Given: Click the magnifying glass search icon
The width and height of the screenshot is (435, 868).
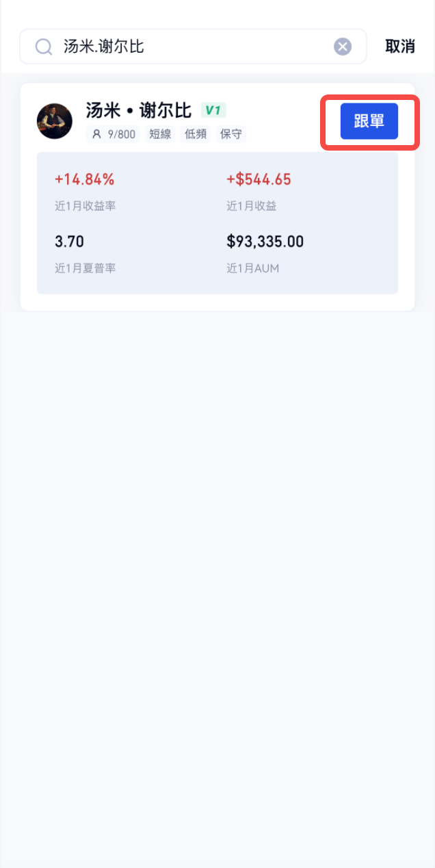Looking at the screenshot, I should (x=44, y=47).
